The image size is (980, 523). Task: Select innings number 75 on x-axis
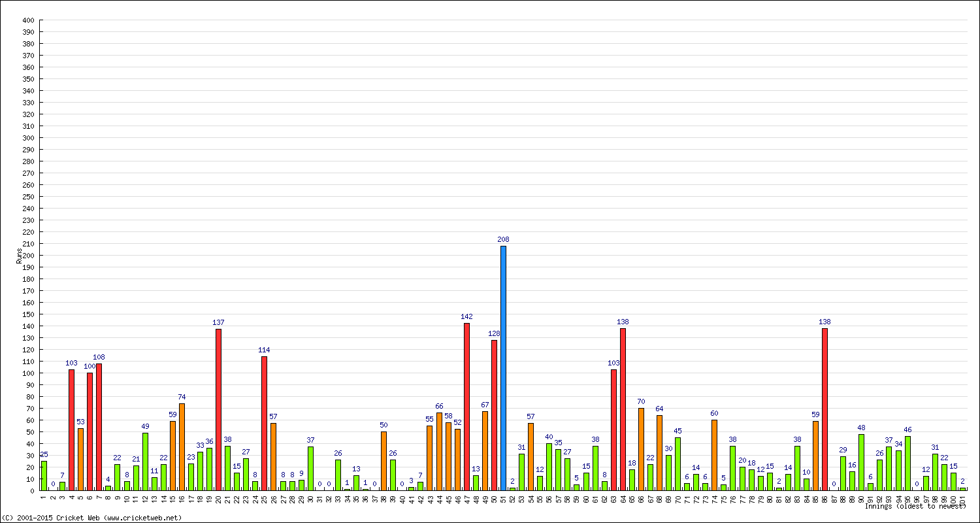pyautogui.click(x=724, y=498)
